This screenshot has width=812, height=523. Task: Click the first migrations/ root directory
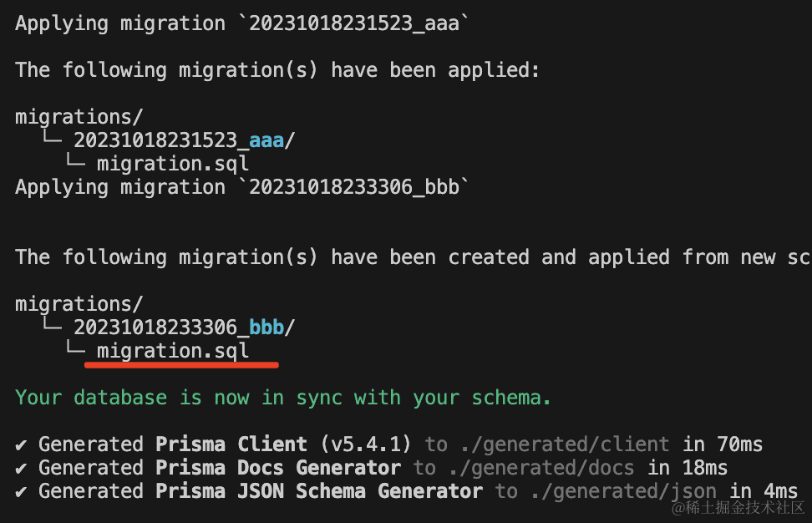tap(79, 117)
